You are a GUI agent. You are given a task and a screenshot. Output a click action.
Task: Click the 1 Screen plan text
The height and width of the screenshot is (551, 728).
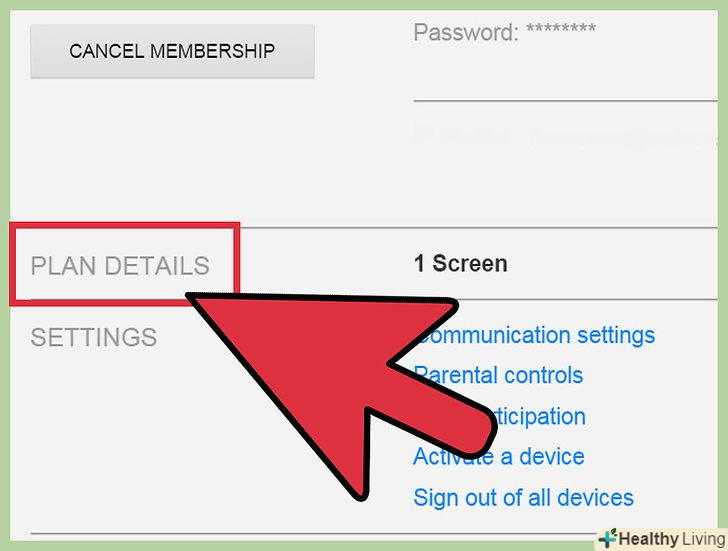pyautogui.click(x=461, y=264)
